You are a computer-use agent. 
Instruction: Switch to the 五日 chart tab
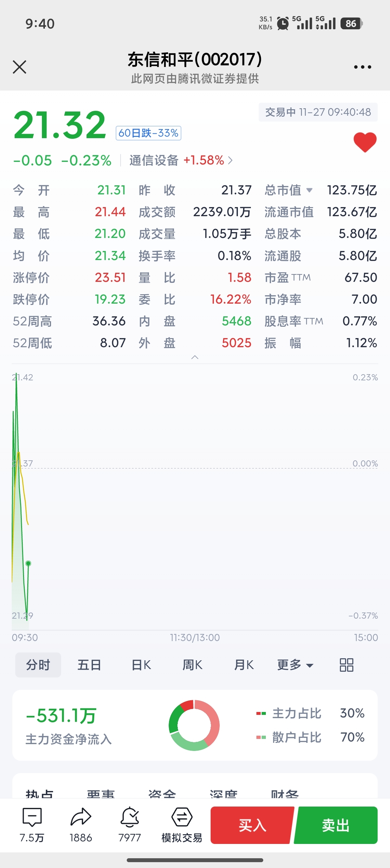(89, 665)
